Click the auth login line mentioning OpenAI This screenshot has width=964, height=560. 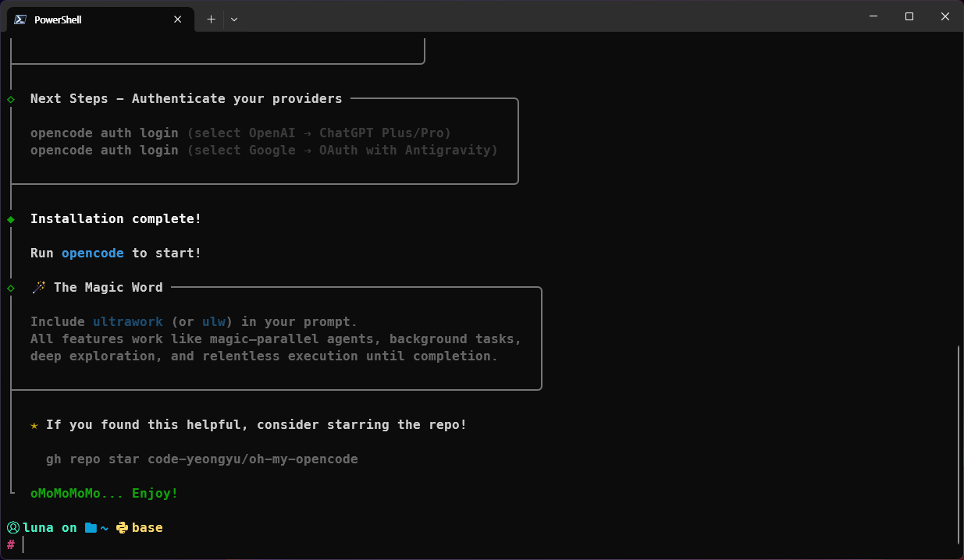241,133
